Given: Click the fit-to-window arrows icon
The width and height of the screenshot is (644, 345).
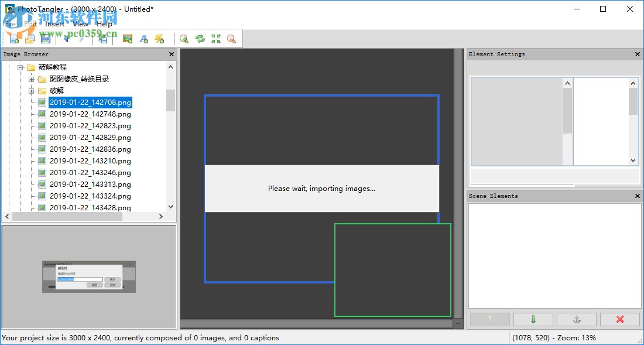Looking at the screenshot, I should pos(216,39).
